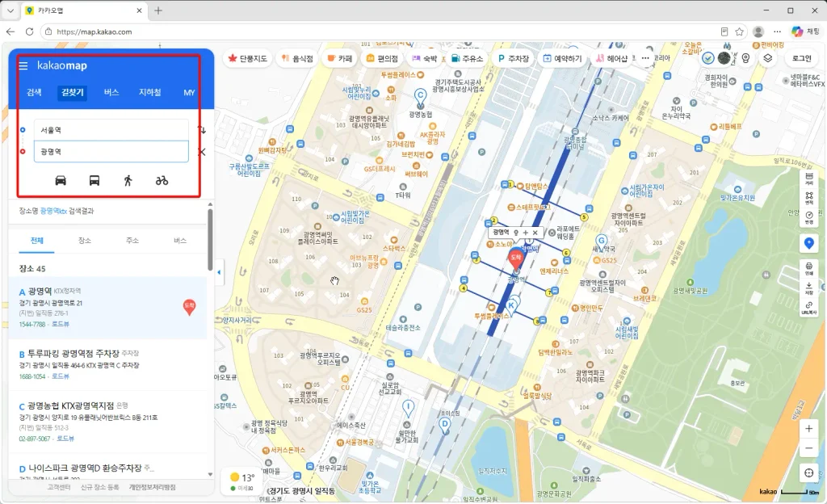The image size is (827, 504).
Task: Open the 주소 results tab
Action: (x=132, y=241)
